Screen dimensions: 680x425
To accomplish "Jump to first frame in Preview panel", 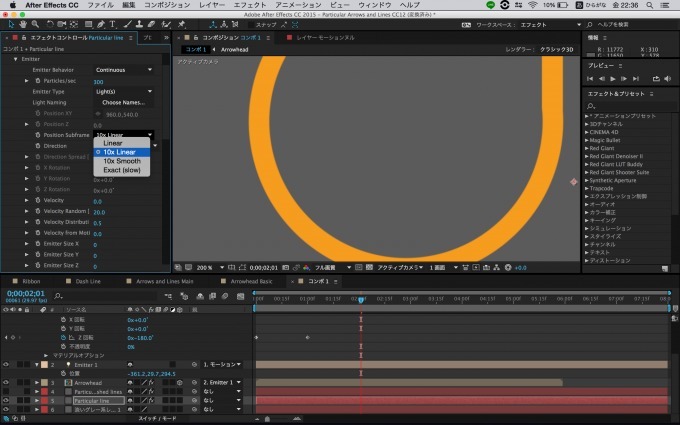I will click(591, 78).
